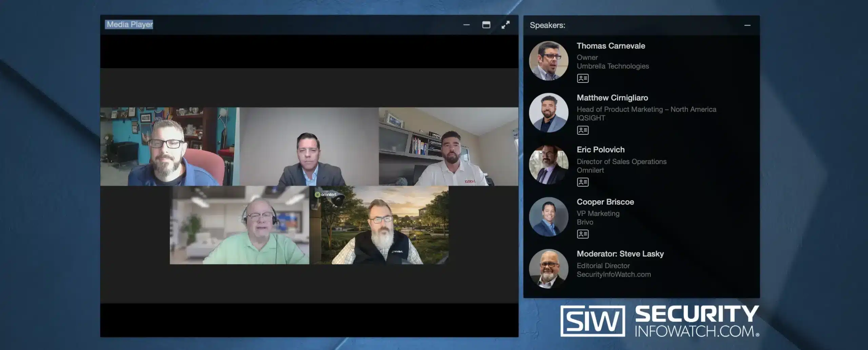
Task: Click Matthew Cirnigliaro's profile photo
Action: (x=548, y=113)
